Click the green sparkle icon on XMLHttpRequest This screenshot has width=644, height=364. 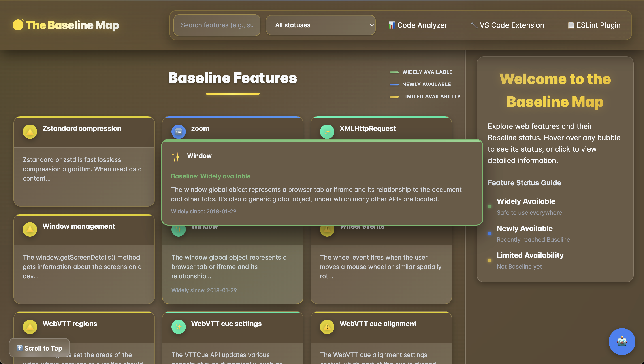(x=327, y=131)
